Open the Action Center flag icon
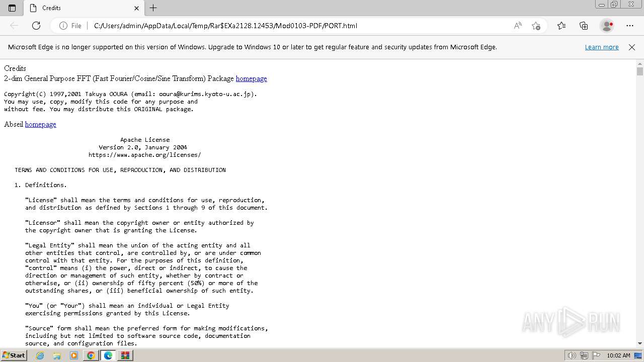This screenshot has width=644, height=362. tap(596, 355)
